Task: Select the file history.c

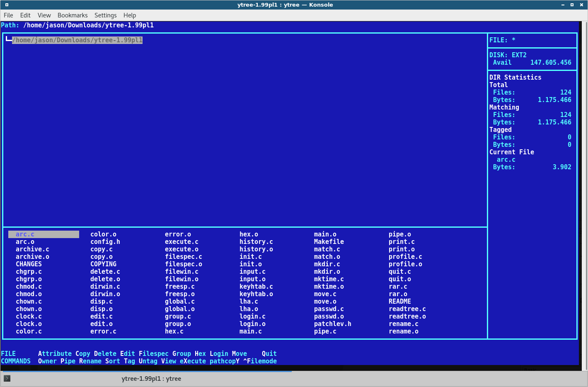Action: click(256, 242)
